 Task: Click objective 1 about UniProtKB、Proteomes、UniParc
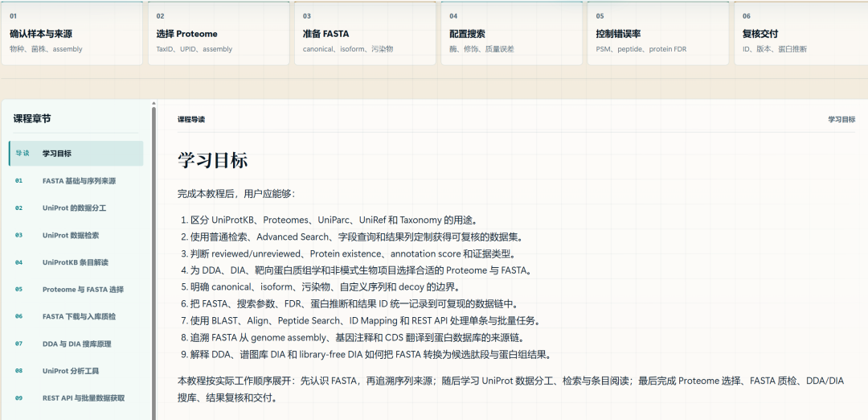coord(330,220)
